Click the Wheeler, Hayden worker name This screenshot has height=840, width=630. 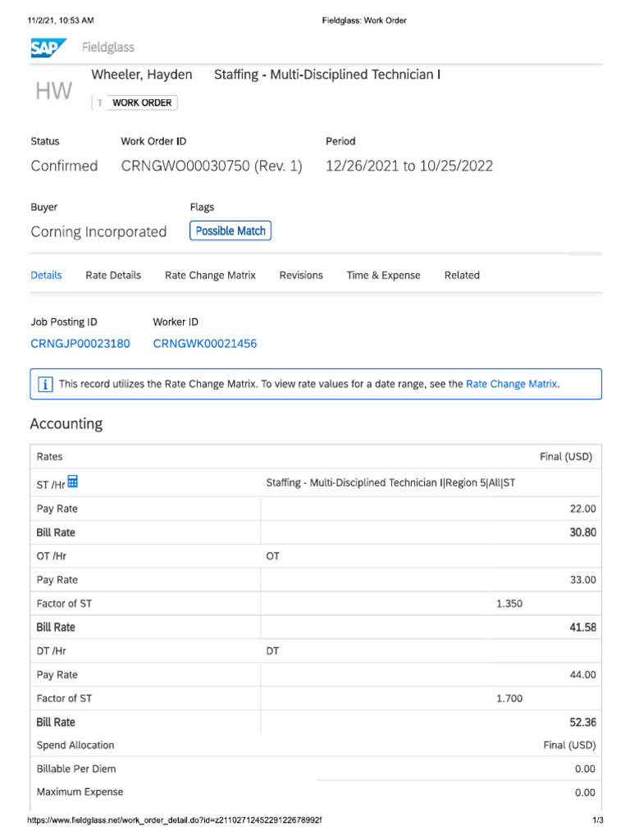(142, 75)
